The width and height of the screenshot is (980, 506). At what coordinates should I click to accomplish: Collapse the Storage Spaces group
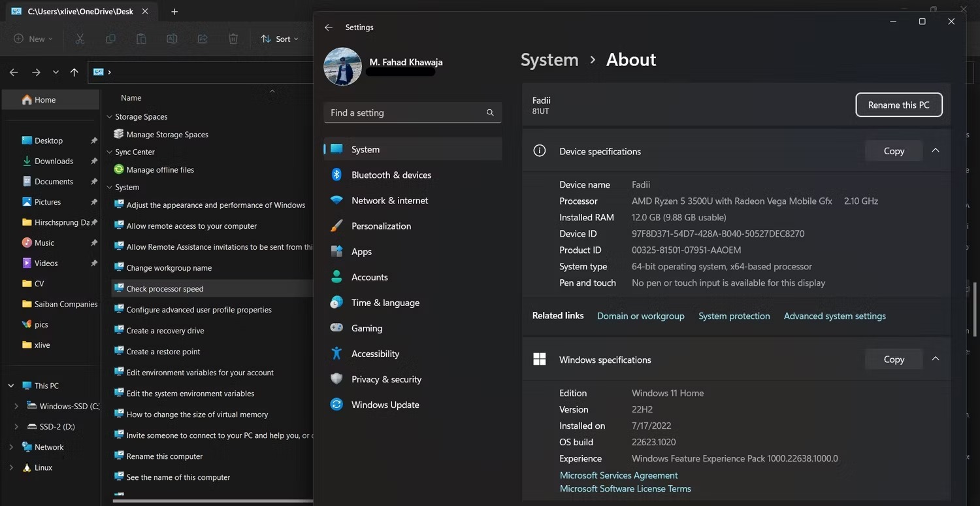(x=109, y=116)
